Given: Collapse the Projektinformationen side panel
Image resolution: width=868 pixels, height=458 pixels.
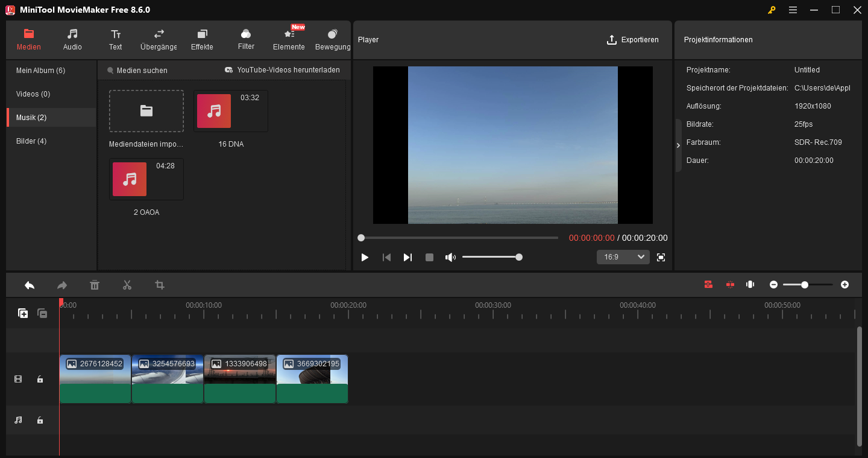Looking at the screenshot, I should [x=678, y=145].
